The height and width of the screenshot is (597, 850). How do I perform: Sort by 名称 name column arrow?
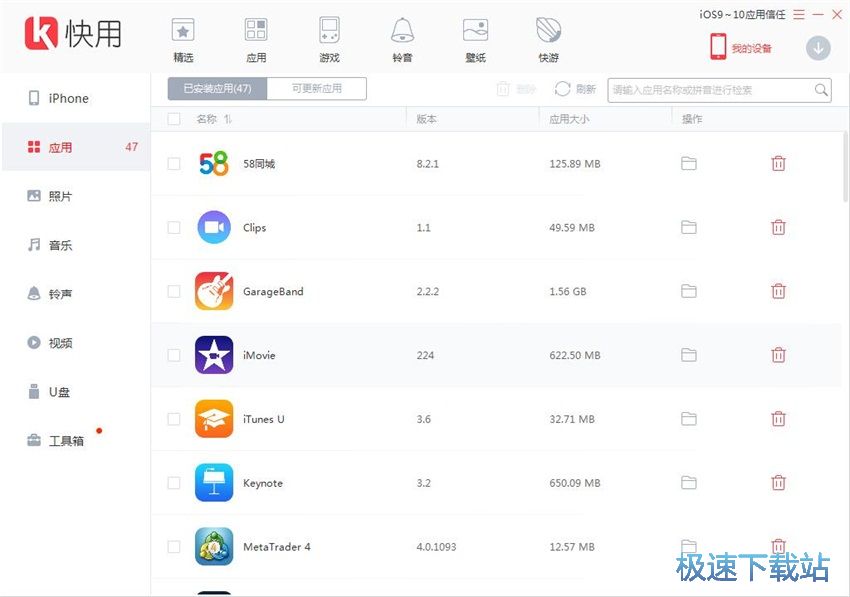click(228, 119)
